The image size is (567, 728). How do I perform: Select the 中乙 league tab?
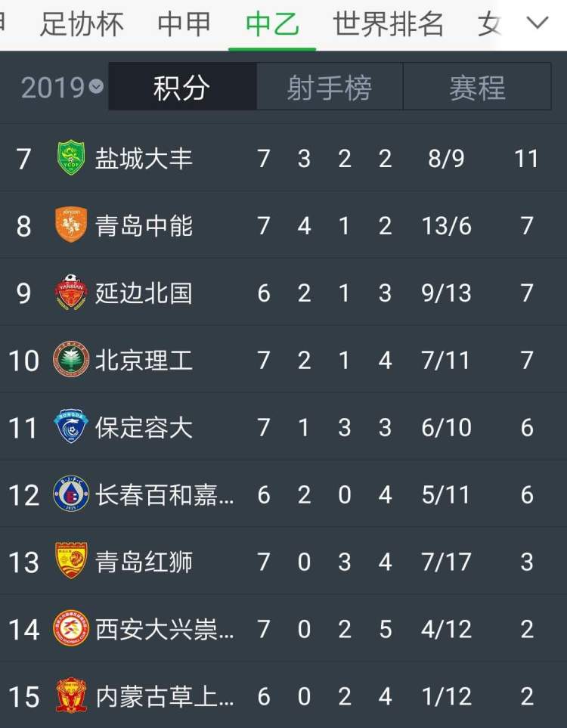(x=272, y=24)
